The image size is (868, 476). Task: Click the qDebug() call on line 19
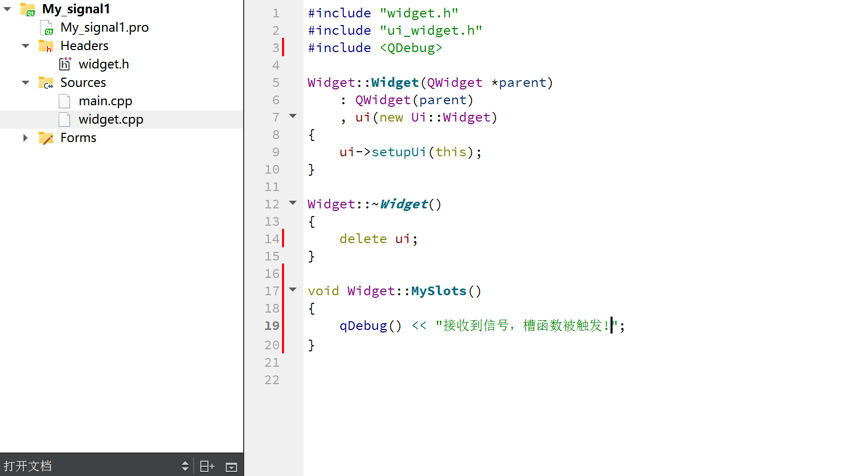point(370,326)
